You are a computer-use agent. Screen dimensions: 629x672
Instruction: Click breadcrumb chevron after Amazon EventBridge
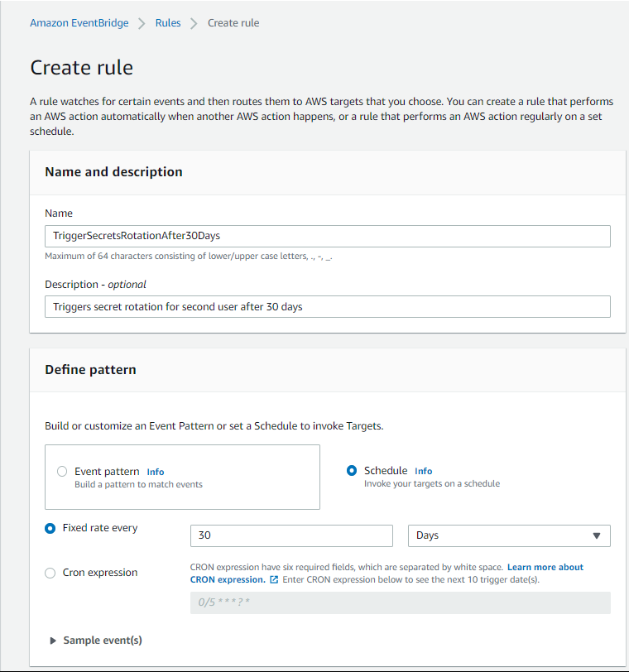click(x=142, y=23)
